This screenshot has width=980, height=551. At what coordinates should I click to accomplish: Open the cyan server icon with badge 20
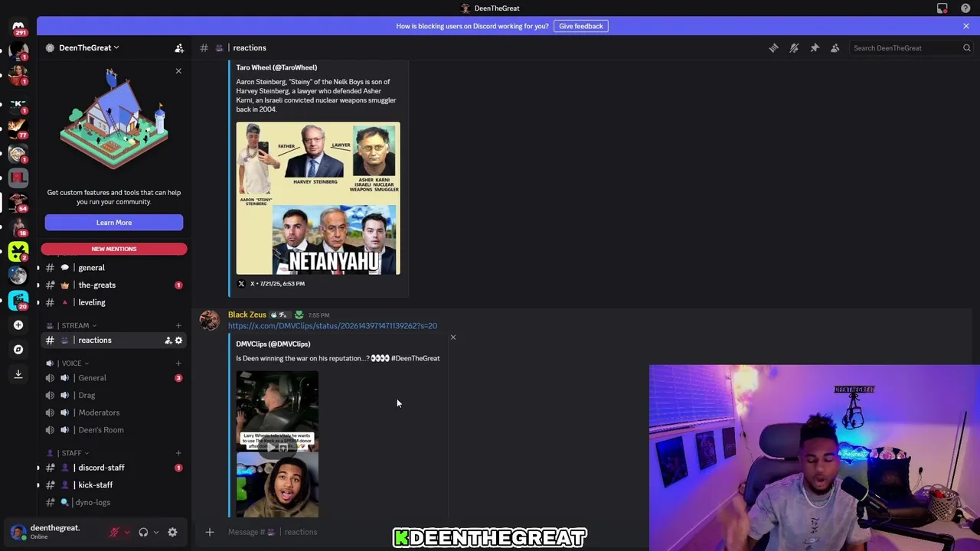tap(18, 301)
